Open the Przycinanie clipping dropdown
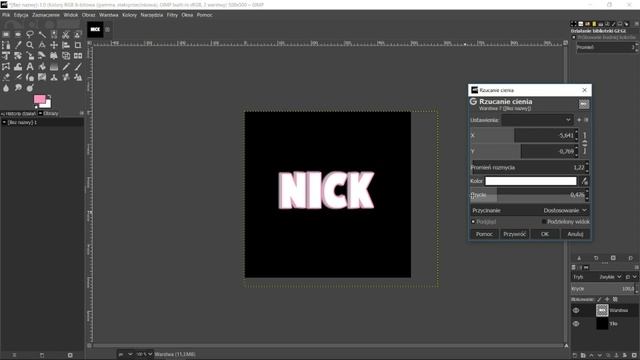The image size is (640, 360). (x=530, y=210)
